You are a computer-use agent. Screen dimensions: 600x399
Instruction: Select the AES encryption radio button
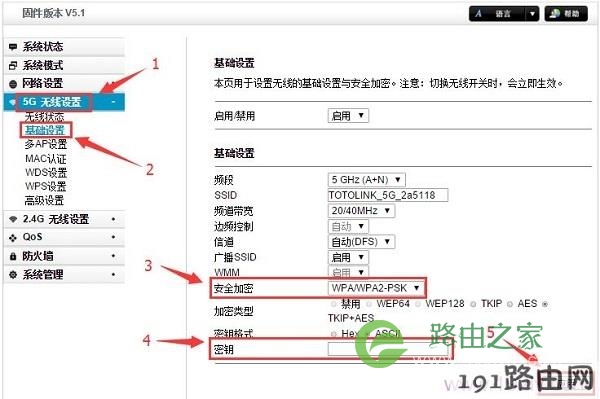(510, 304)
